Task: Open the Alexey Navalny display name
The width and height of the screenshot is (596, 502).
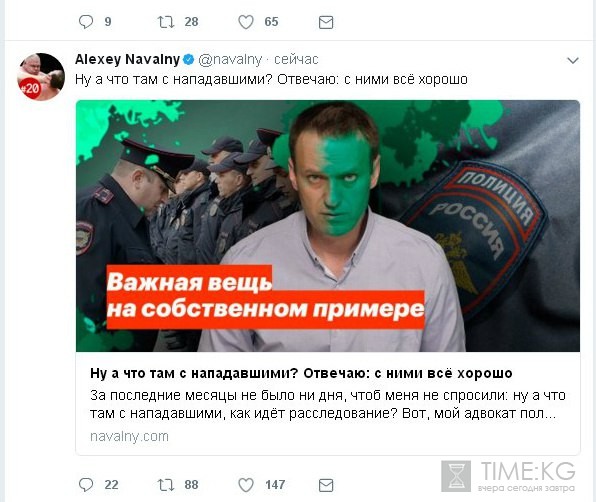Action: (x=127, y=59)
